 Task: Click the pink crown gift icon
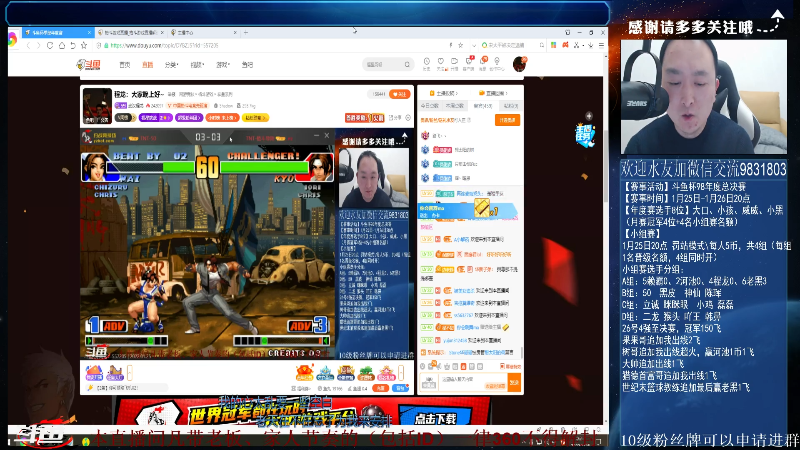386,373
